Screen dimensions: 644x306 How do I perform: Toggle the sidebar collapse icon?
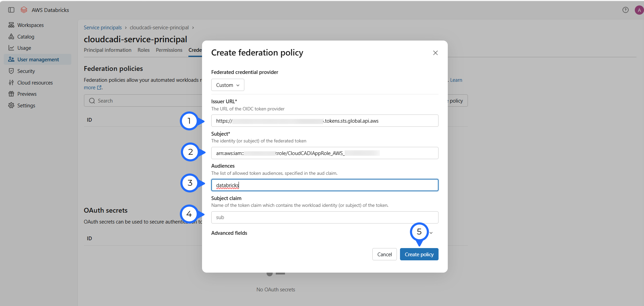click(x=11, y=10)
